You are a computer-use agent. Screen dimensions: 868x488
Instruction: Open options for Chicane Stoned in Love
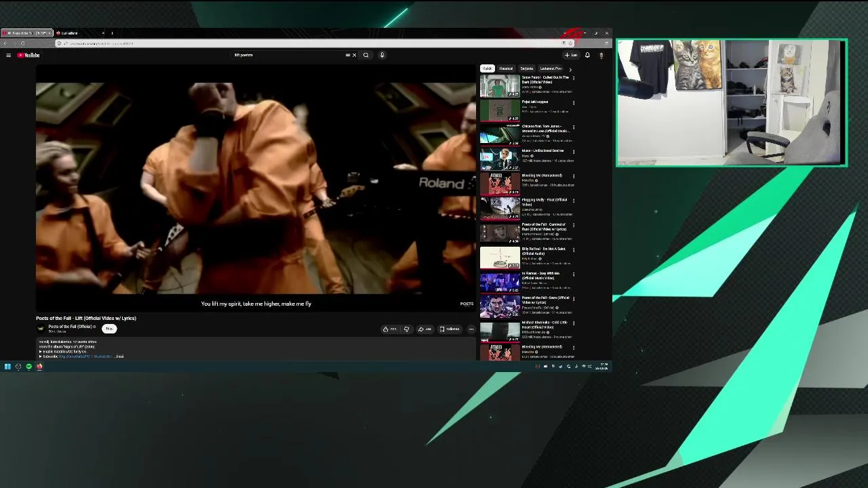[574, 127]
